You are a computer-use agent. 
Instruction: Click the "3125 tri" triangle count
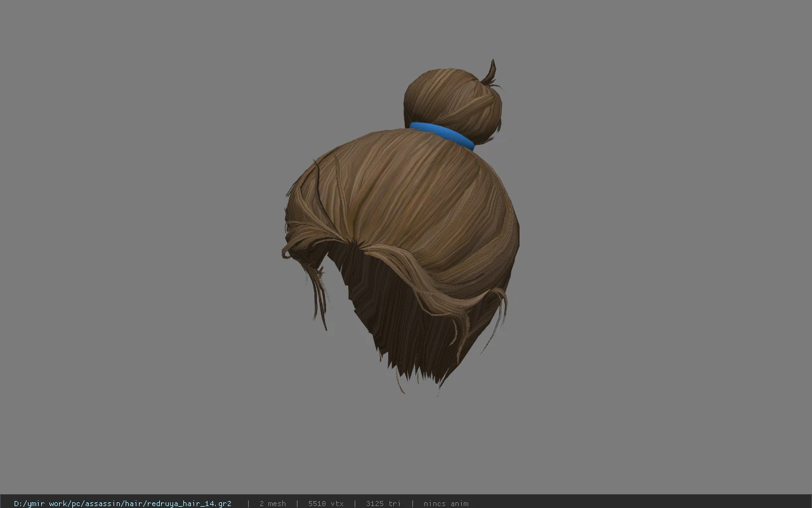click(x=383, y=504)
